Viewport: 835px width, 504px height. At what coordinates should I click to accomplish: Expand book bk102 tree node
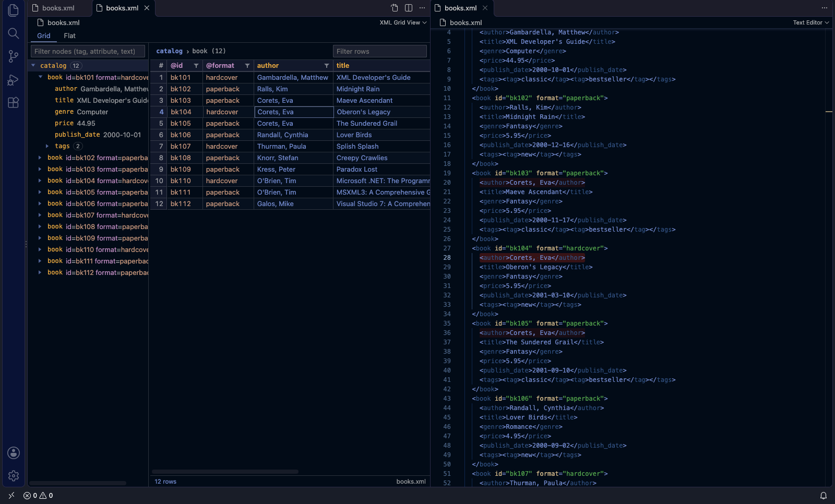[x=40, y=158]
